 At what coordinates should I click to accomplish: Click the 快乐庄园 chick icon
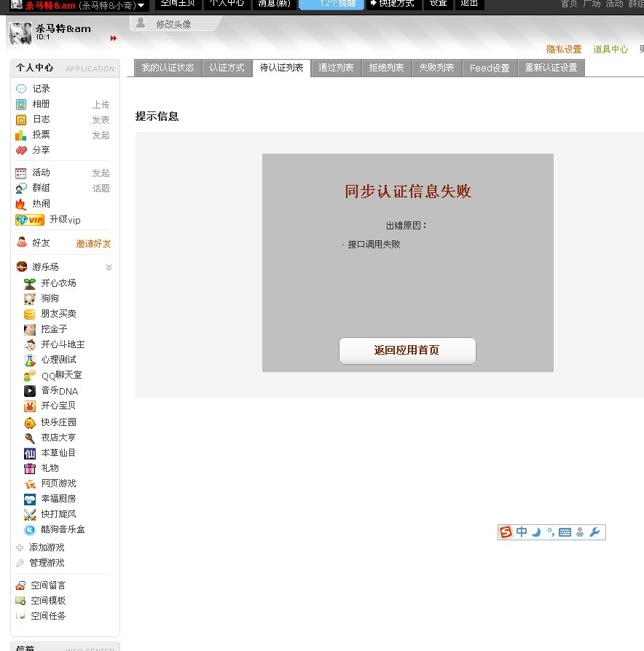29,422
